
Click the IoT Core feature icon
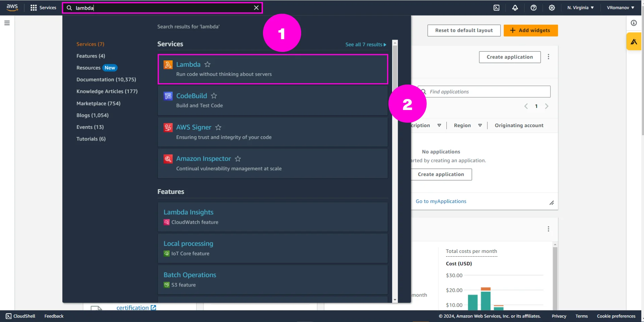pyautogui.click(x=166, y=254)
